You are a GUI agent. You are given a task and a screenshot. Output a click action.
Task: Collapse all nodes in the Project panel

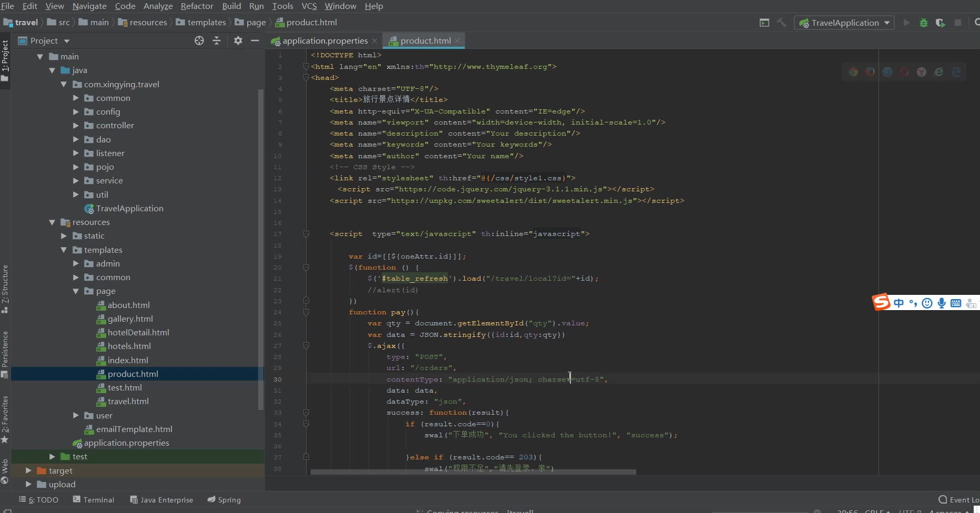point(217,40)
